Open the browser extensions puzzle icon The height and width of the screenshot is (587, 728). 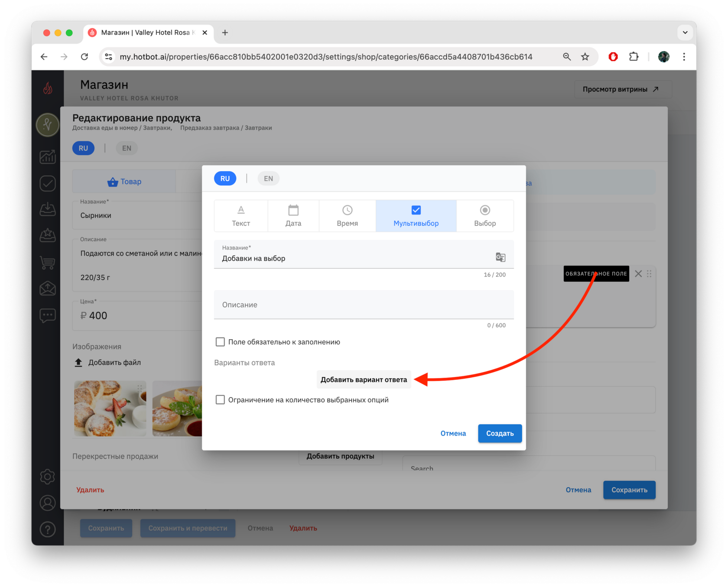(634, 57)
